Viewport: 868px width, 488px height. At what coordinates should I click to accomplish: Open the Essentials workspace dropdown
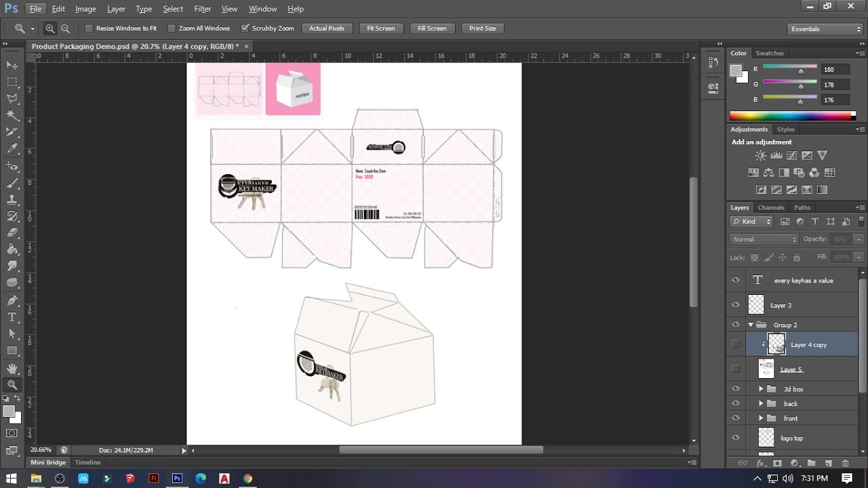(825, 28)
